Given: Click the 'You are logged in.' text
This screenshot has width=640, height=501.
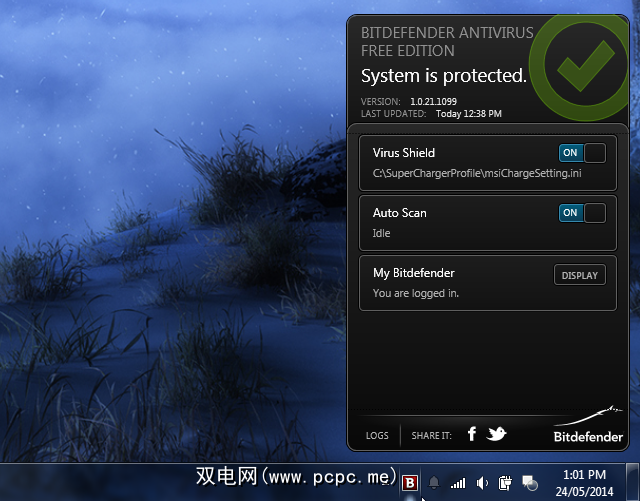Looking at the screenshot, I should click(416, 293).
